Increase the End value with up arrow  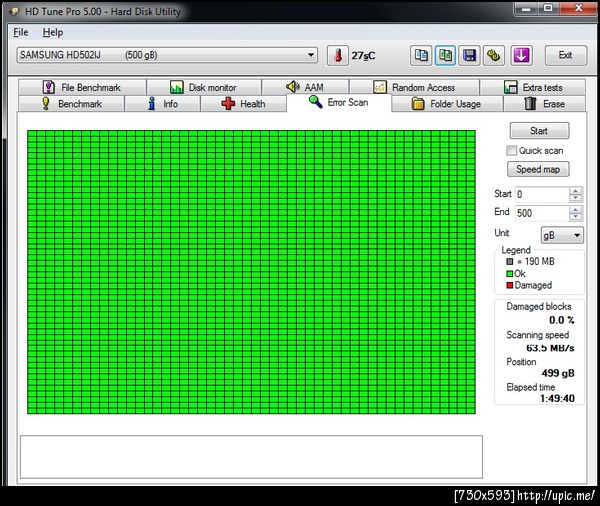pos(576,209)
